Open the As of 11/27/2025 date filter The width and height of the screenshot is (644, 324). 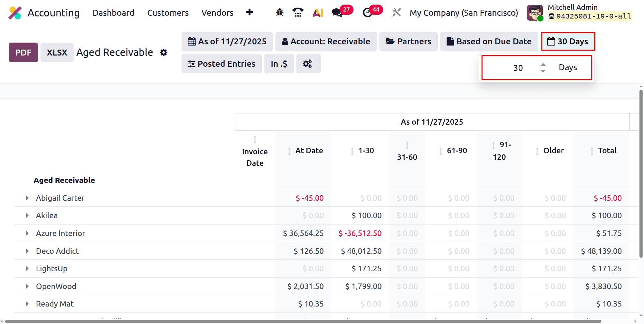227,42
